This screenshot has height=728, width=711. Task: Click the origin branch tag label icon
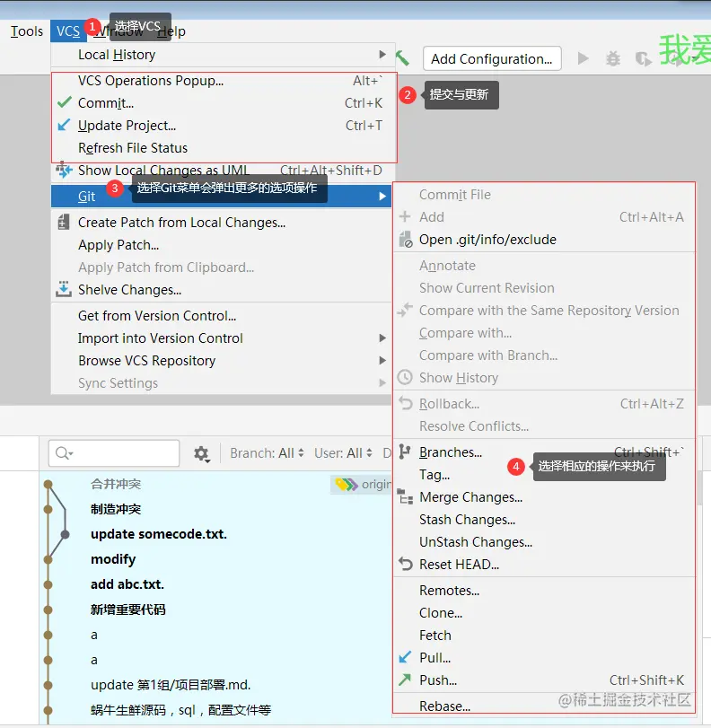coord(347,484)
